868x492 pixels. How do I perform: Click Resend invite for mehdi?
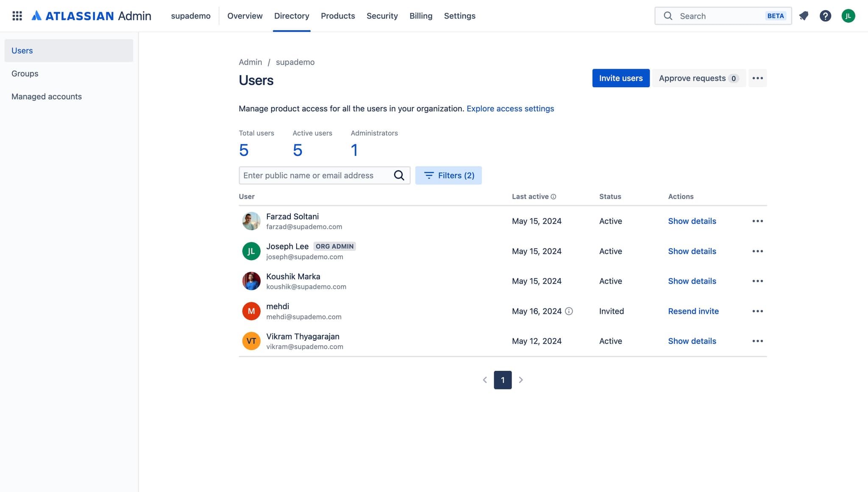point(693,311)
